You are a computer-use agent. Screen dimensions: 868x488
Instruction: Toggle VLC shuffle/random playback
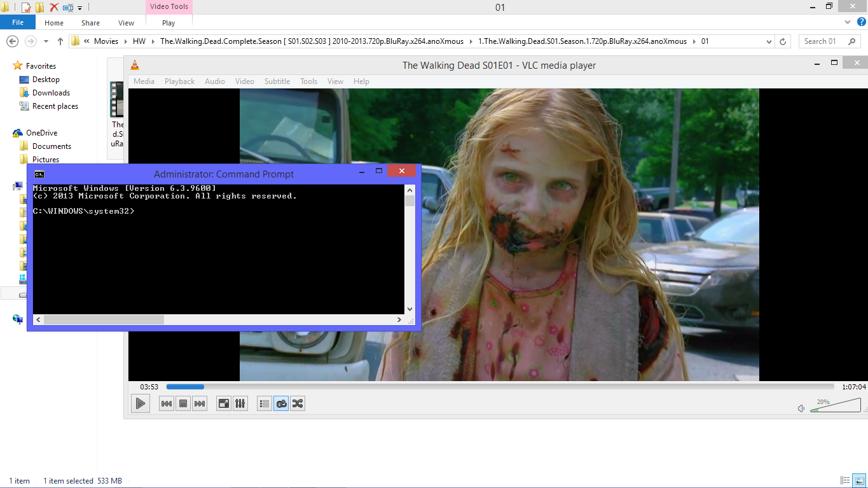pos(298,403)
